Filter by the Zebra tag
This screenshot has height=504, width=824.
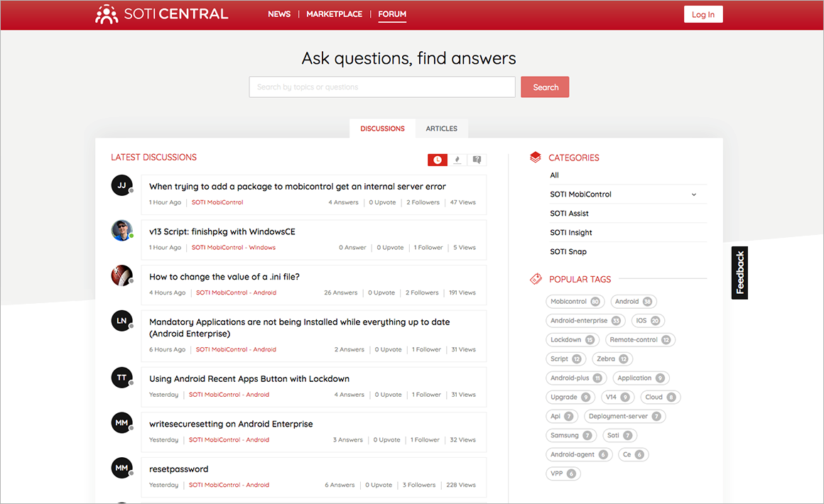[612, 358]
